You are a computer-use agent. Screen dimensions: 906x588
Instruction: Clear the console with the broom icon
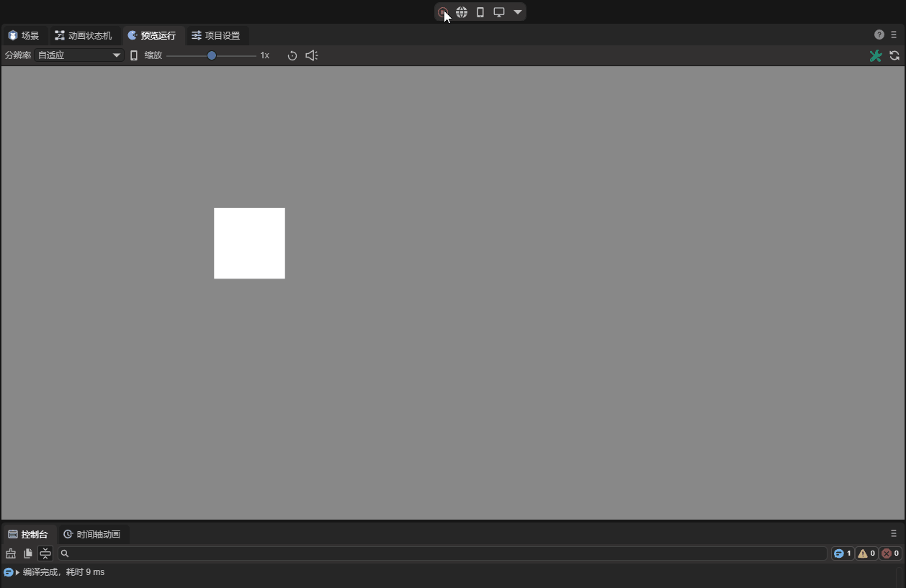click(11, 553)
